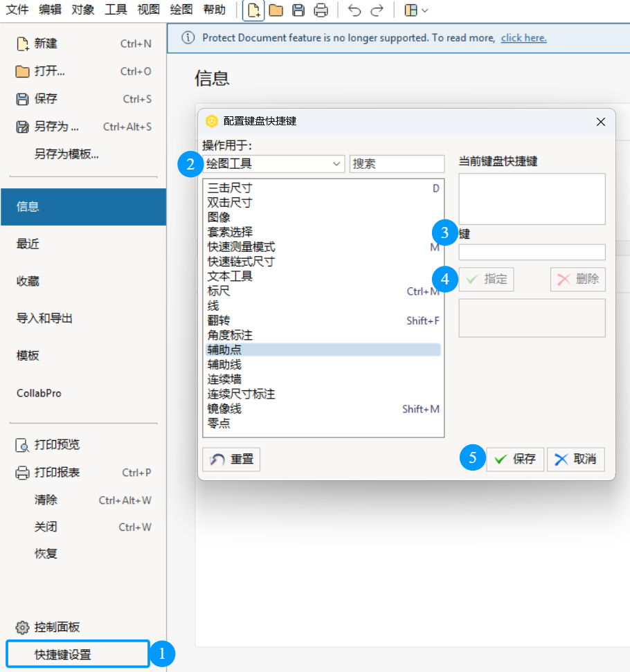Close the 配置键盘快捷键 dialog
Screen dimensions: 630x672
tap(600, 122)
